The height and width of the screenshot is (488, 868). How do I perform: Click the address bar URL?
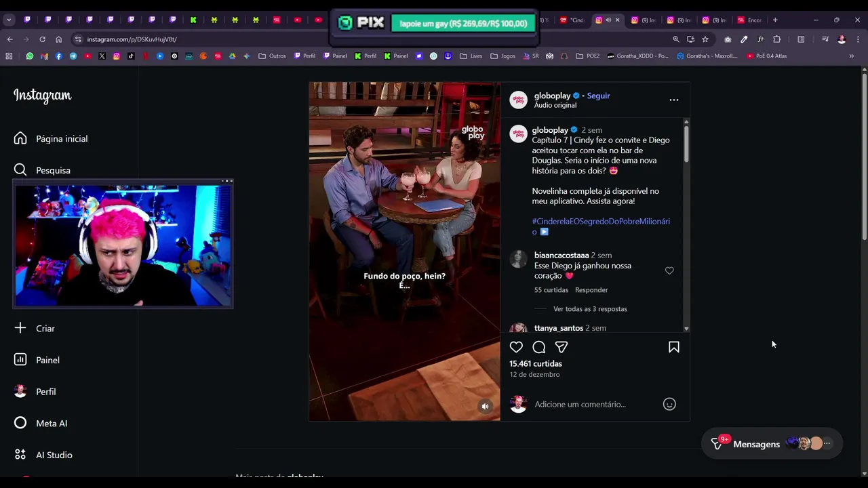pyautogui.click(x=132, y=39)
